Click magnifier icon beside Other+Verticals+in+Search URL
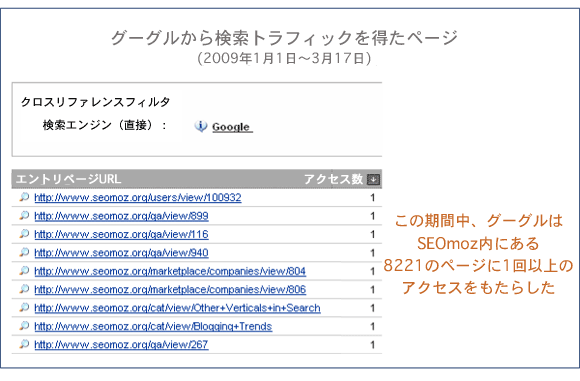The height and width of the screenshot is (381, 580). [x=24, y=308]
